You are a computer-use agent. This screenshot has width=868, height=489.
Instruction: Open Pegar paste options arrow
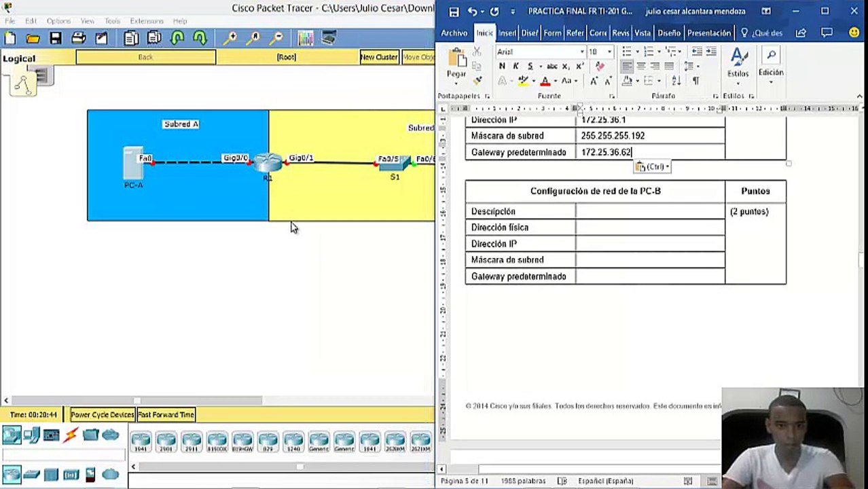[456, 82]
